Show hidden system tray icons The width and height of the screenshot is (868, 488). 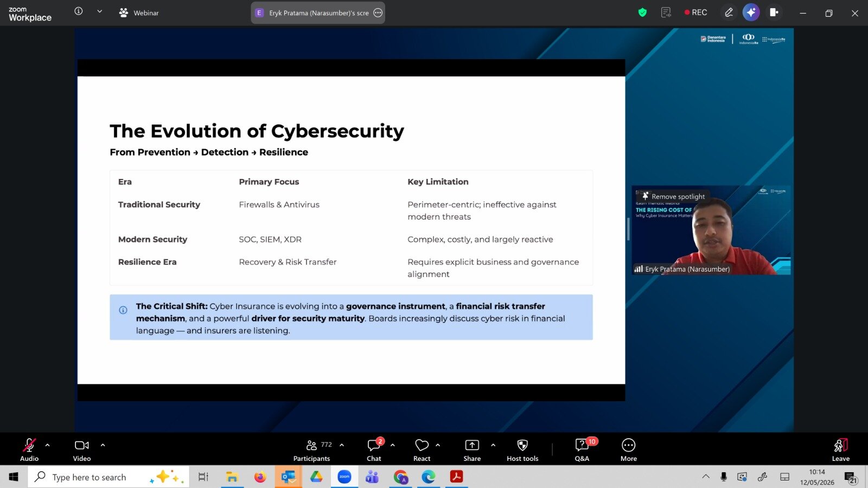tap(706, 477)
